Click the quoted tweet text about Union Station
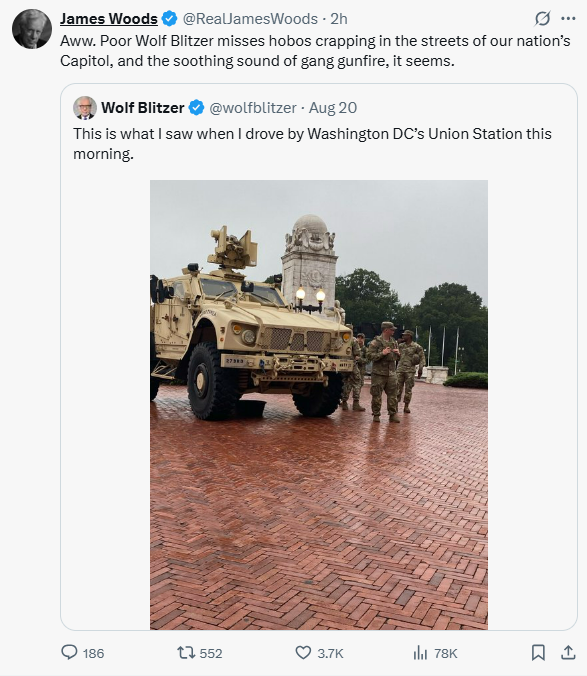 click(x=312, y=144)
